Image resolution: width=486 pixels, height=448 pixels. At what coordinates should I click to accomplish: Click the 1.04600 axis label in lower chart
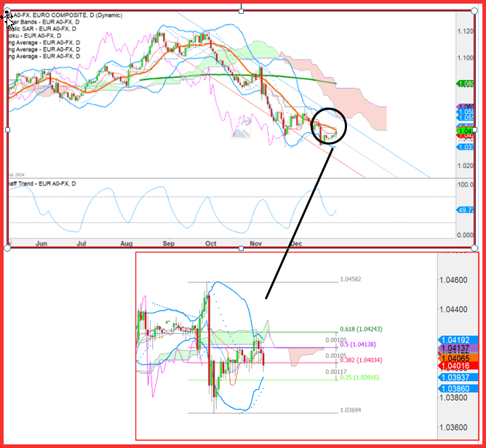click(453, 280)
